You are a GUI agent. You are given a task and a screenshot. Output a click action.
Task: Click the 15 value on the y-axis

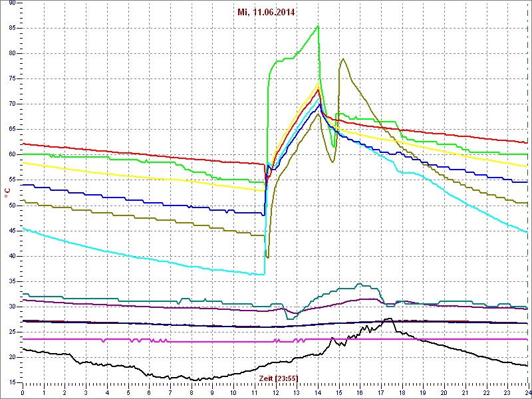pyautogui.click(x=11, y=383)
